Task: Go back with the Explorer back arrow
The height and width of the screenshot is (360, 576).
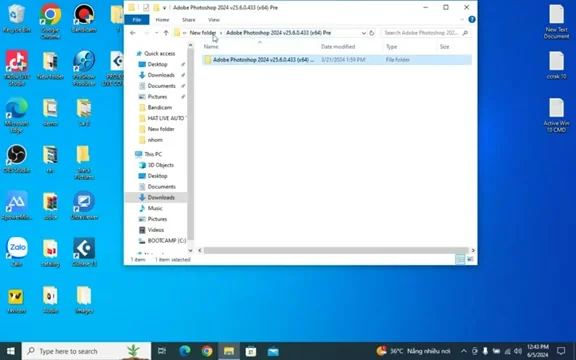Action: pyautogui.click(x=133, y=33)
